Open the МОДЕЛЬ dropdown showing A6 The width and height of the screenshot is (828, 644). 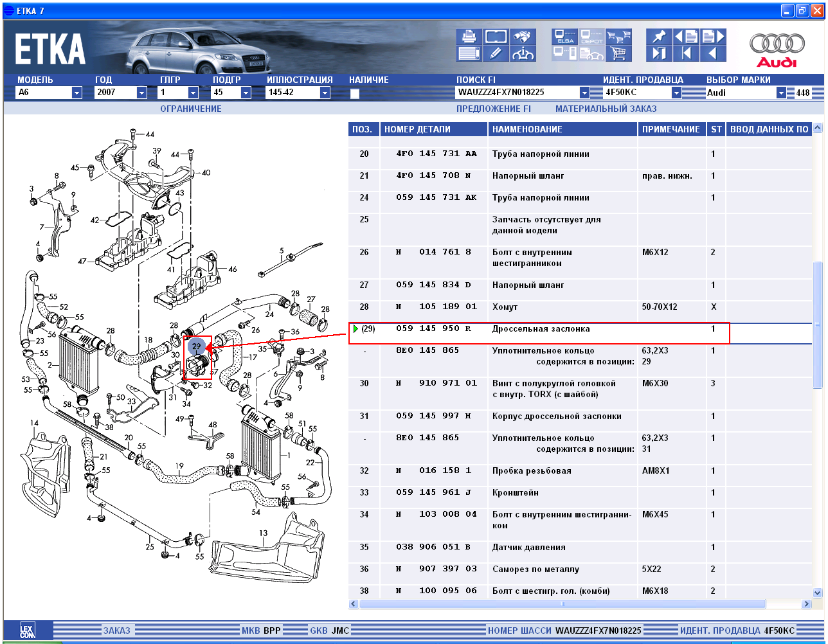[76, 93]
